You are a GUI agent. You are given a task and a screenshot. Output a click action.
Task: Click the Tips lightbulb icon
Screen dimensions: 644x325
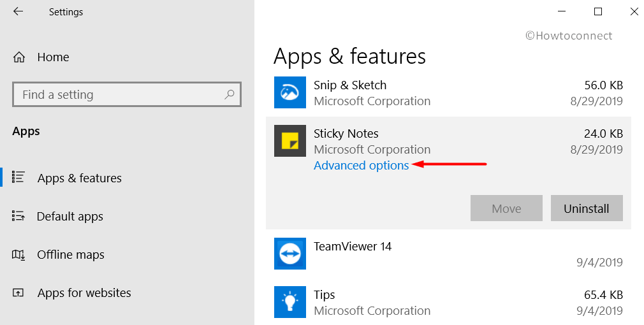pyautogui.click(x=290, y=302)
